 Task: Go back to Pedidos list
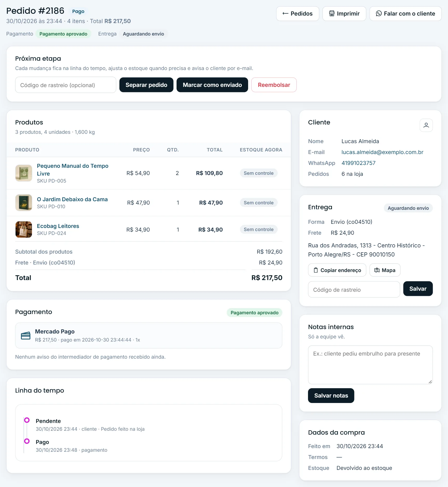[297, 13]
